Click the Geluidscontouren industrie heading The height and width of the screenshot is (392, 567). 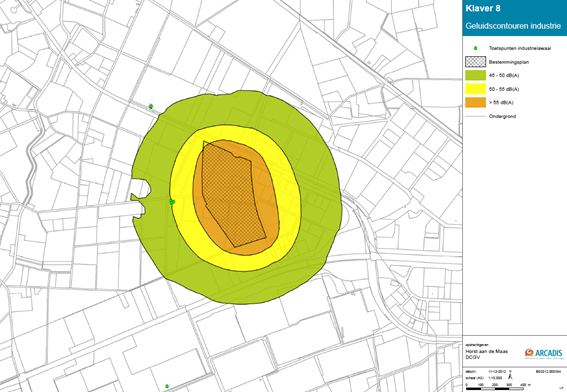513,26
